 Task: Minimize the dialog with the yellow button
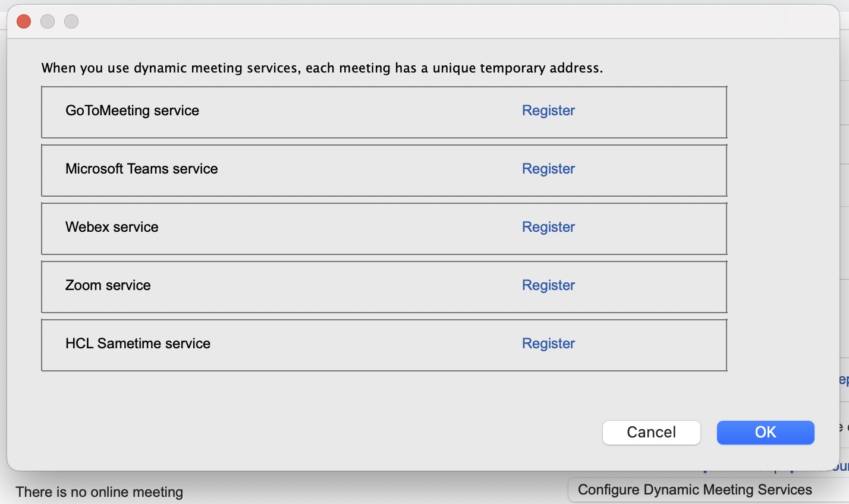tap(48, 21)
